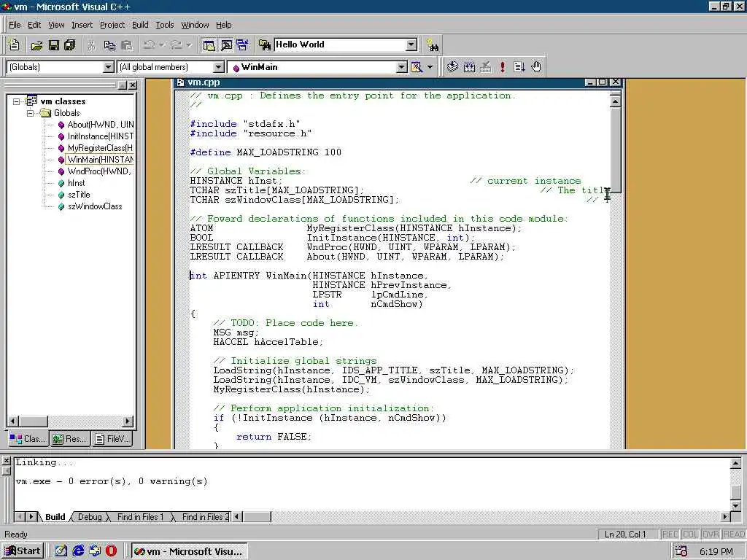747x560 pixels.
Task: Click the WizardBar actions wand icon
Action: (417, 67)
